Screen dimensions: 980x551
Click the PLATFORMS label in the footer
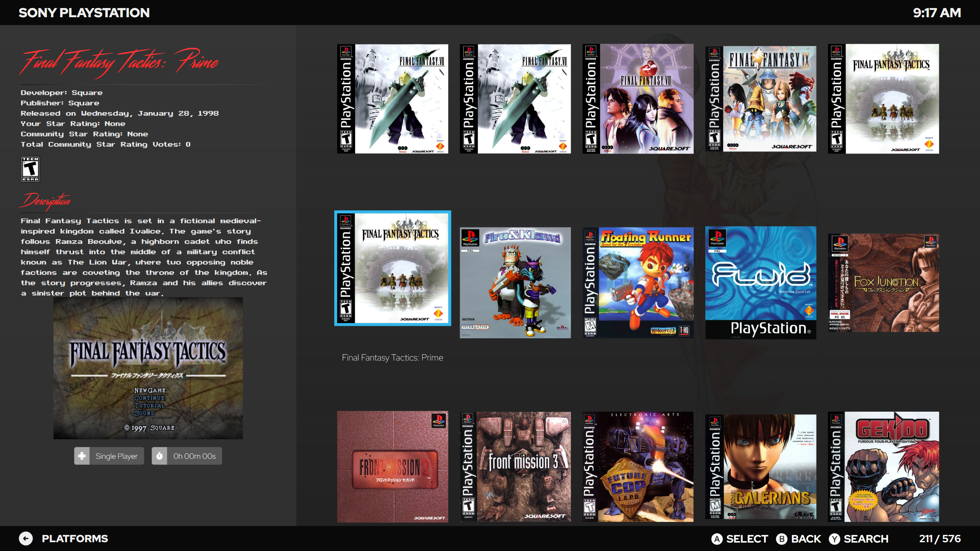point(75,539)
